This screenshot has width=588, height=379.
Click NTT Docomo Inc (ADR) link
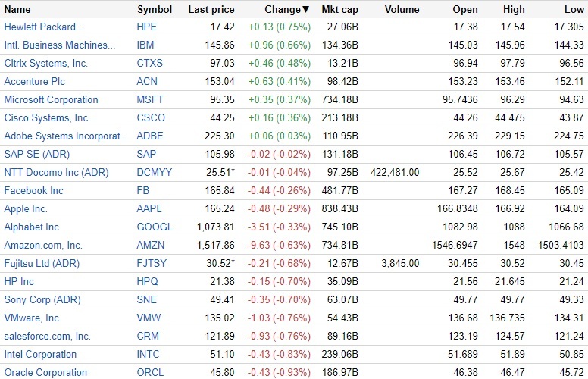[x=57, y=173]
